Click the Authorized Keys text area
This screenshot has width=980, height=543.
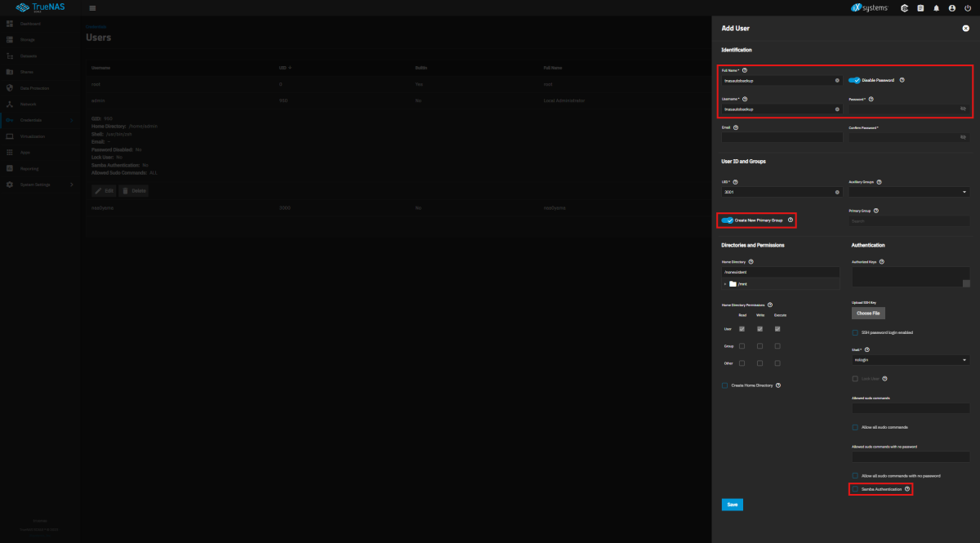[x=909, y=277]
